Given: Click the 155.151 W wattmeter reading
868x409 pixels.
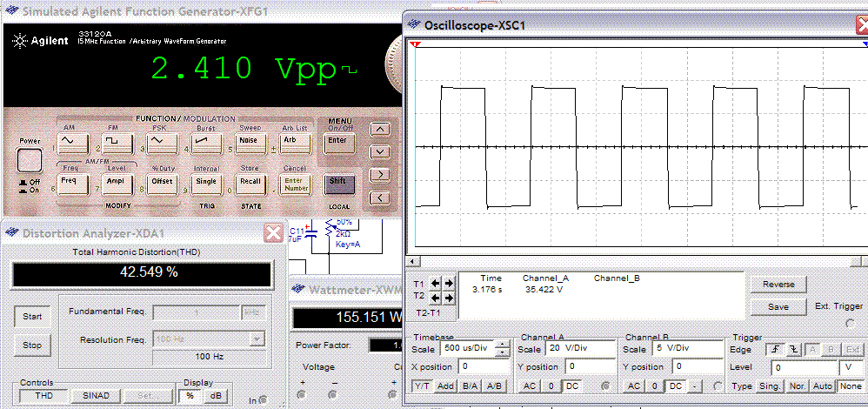Looking at the screenshot, I should pos(368,317).
